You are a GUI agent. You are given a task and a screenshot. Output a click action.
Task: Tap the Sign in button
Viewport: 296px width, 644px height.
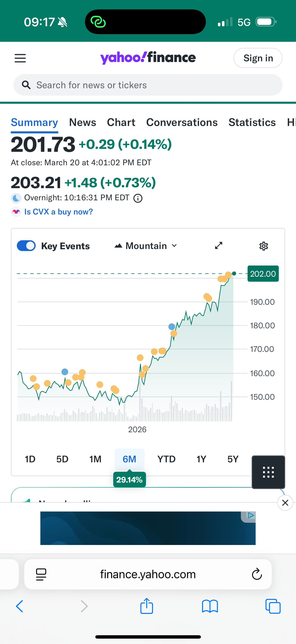258,58
